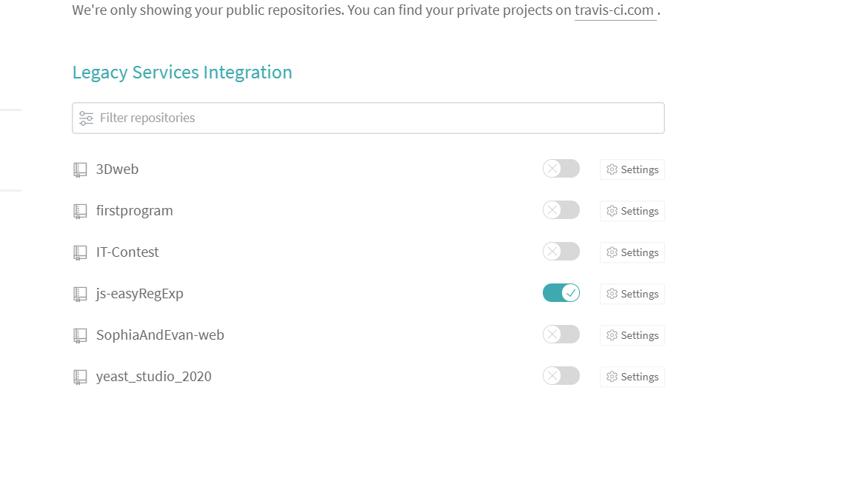Click the book icon beside IT-Contest
Image resolution: width=859 pixels, height=504 pixels.
(x=80, y=252)
